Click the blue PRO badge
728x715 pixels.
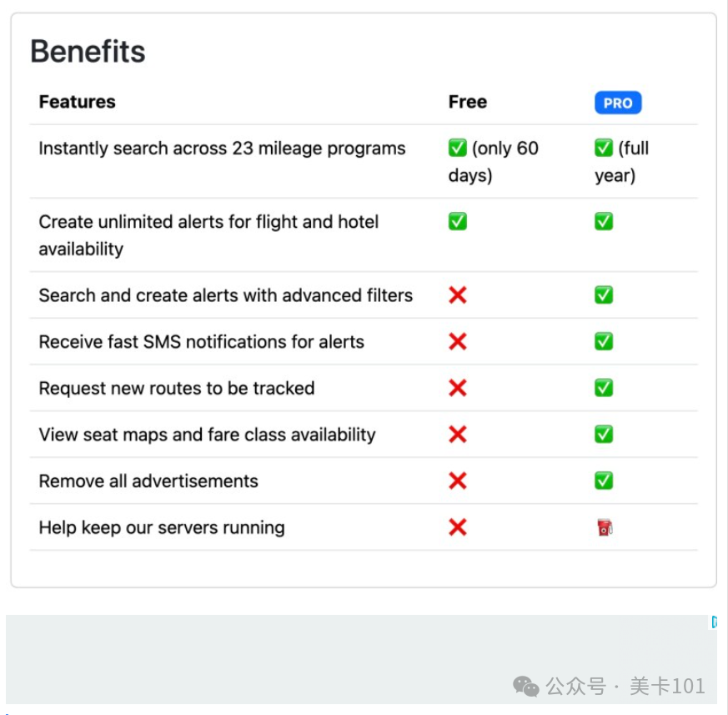tap(617, 103)
